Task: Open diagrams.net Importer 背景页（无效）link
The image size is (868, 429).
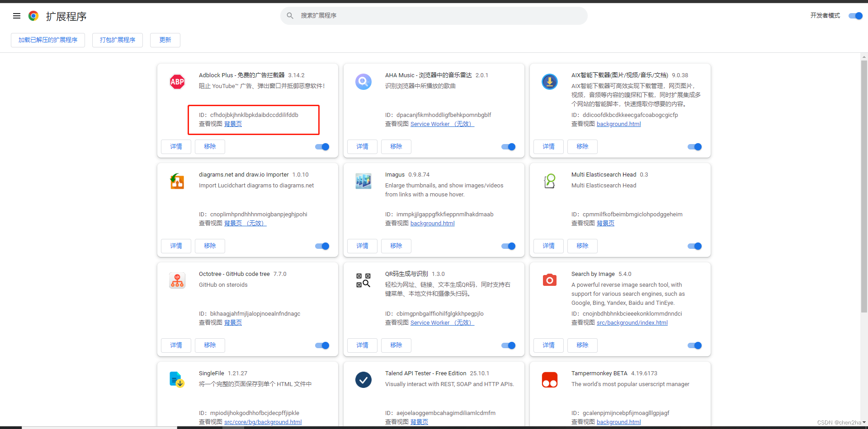Action: [x=245, y=224]
